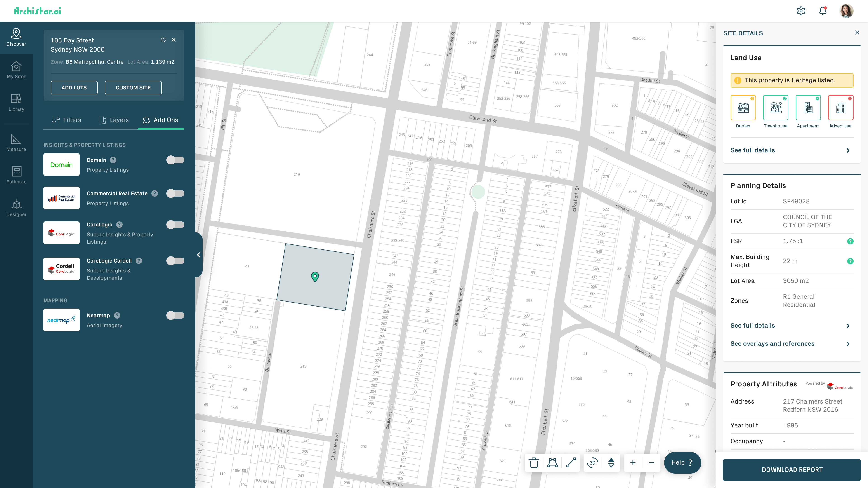Click the map compass tilt control
The image size is (868, 488).
(611, 463)
